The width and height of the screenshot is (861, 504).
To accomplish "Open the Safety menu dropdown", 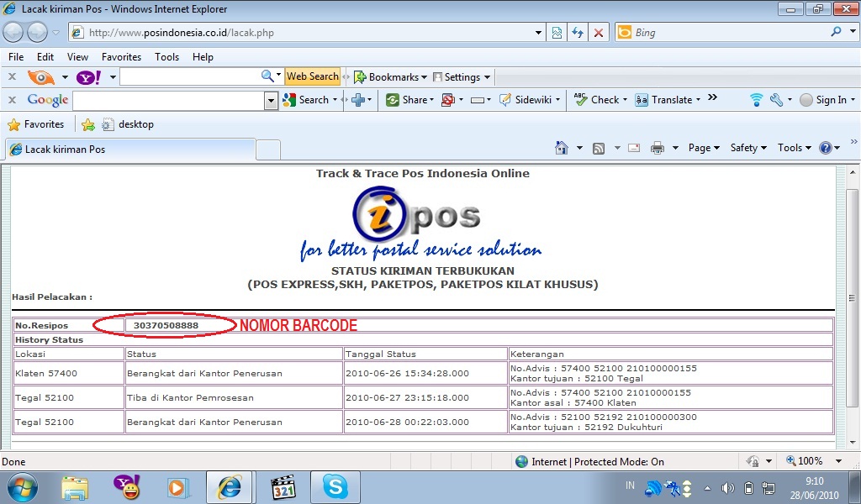I will click(x=748, y=148).
